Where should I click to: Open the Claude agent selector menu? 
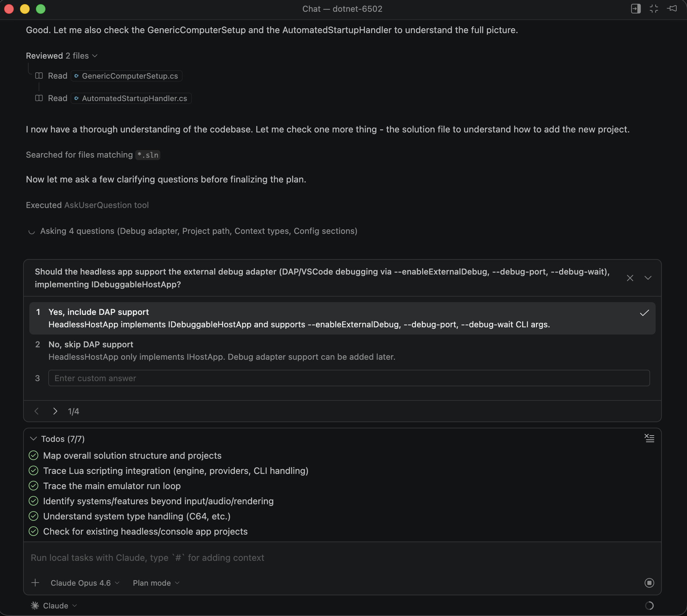tap(54, 606)
